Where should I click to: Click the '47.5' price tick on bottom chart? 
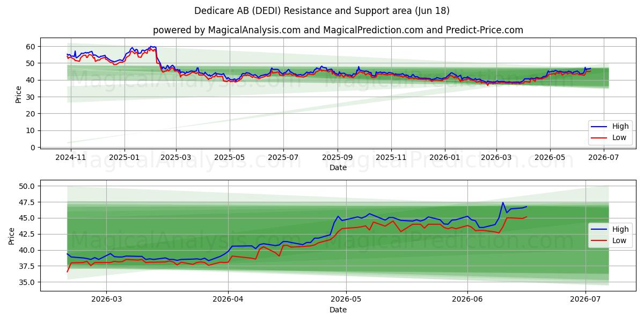(x=27, y=202)
